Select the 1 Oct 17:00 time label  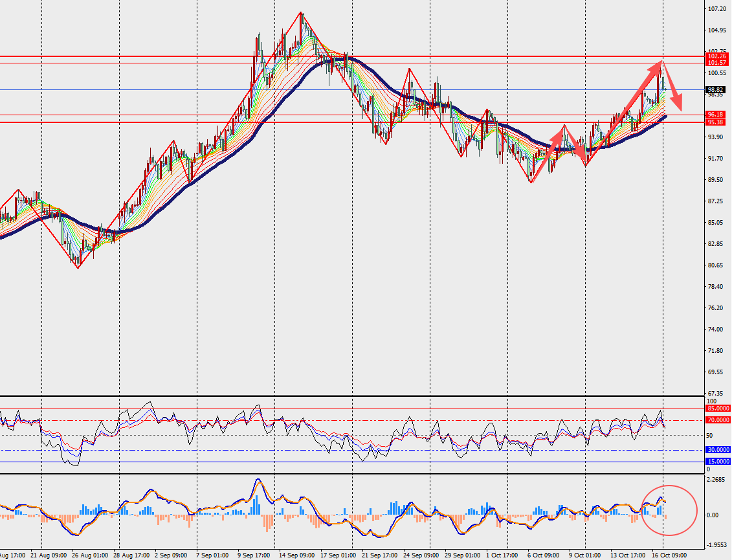point(502,555)
